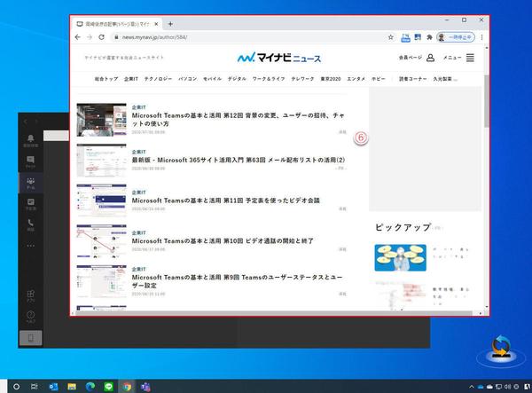Open Help icon in Teams sidebar
This screenshot has width=532, height=393.
pos(30,317)
